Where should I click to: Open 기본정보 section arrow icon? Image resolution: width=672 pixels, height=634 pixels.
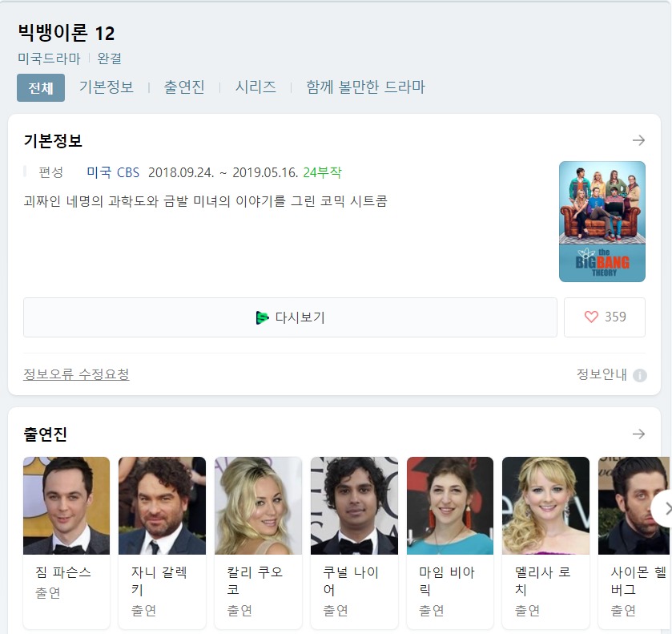click(x=638, y=140)
